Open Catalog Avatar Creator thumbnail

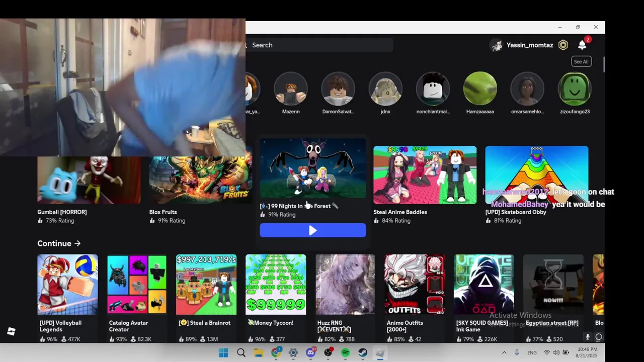point(136,285)
